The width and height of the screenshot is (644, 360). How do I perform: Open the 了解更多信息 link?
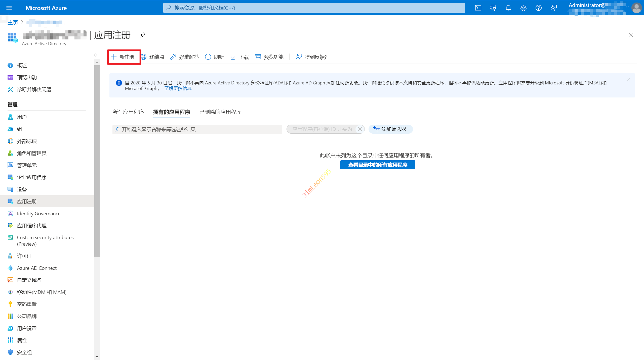(x=178, y=88)
